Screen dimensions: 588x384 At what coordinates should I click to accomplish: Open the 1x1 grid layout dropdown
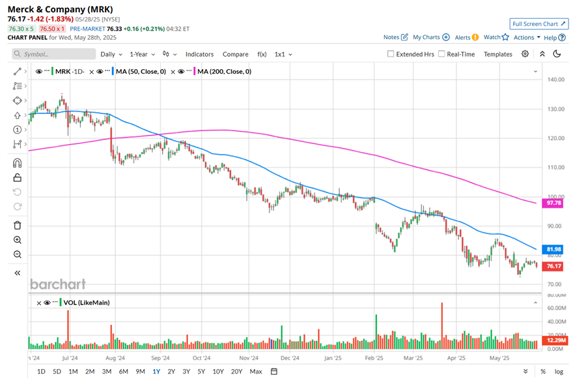point(283,54)
